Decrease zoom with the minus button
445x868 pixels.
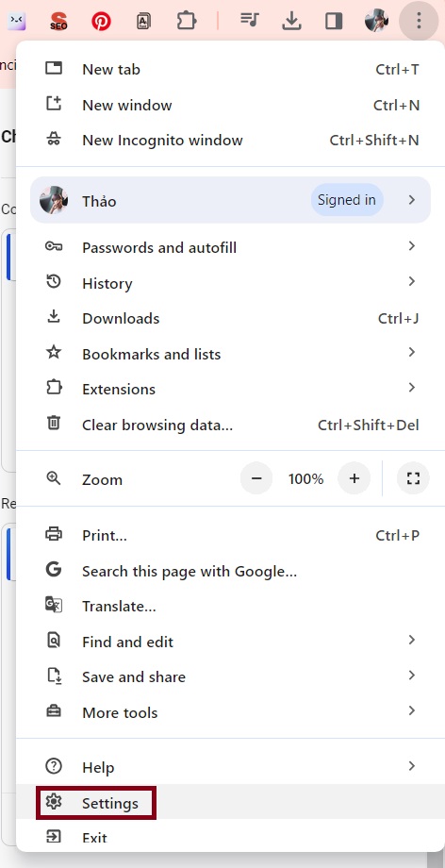pos(256,478)
